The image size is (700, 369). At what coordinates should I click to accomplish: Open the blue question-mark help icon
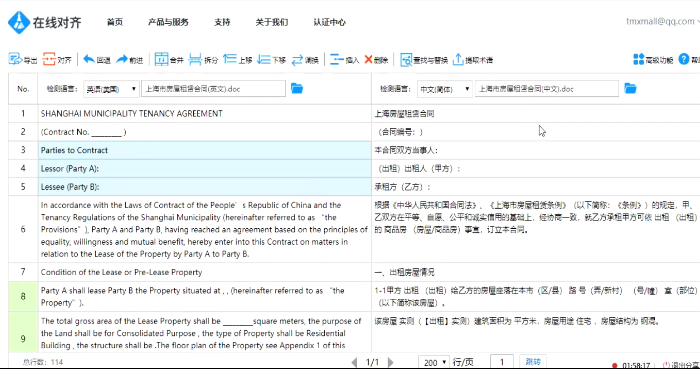click(x=684, y=59)
